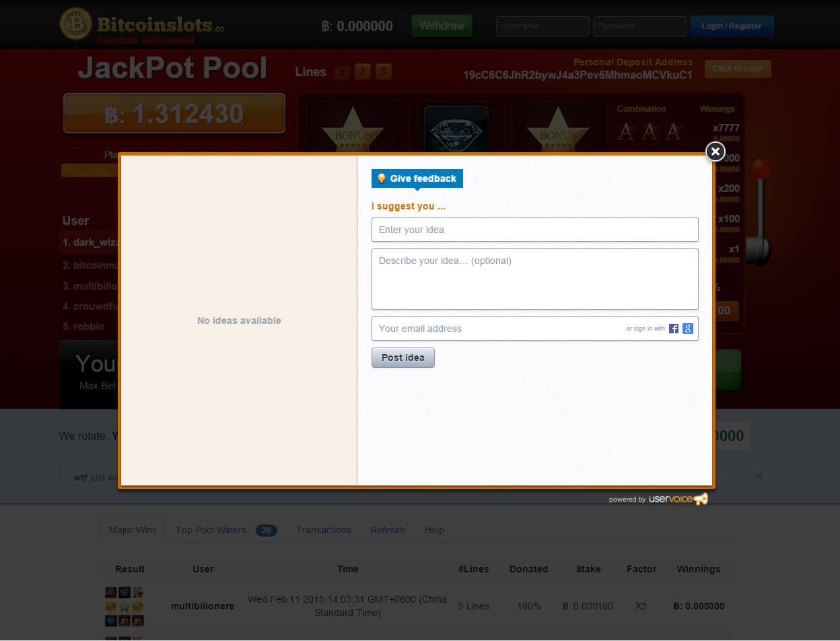
Task: Click the Bitcoinslots coin logo
Action: pyautogui.click(x=75, y=24)
